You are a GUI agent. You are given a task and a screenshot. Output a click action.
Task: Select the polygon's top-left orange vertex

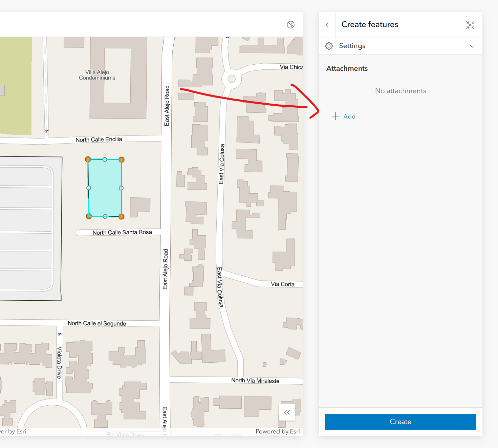click(88, 159)
